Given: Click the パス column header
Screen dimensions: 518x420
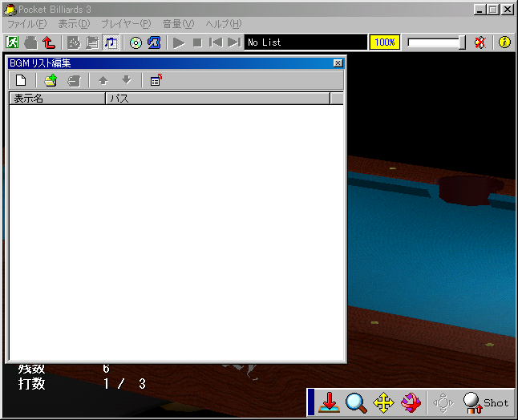Looking at the screenshot, I should click(x=218, y=99).
